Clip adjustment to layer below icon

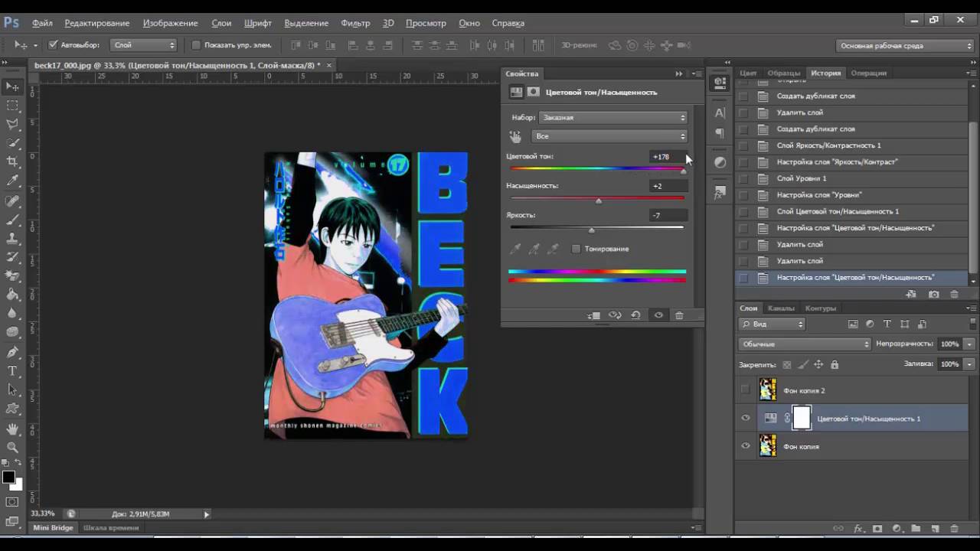tap(594, 315)
